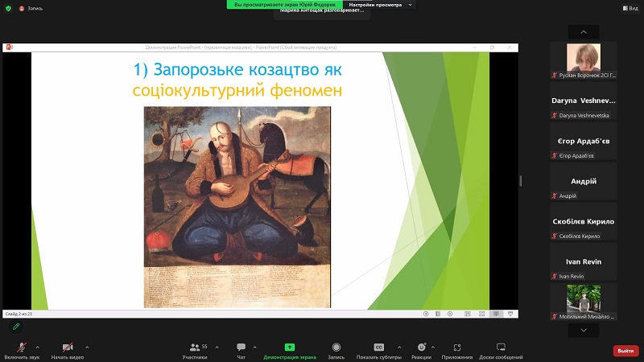Leave meeting with red Выйти button
This screenshot has height=362, width=644.
click(x=625, y=351)
